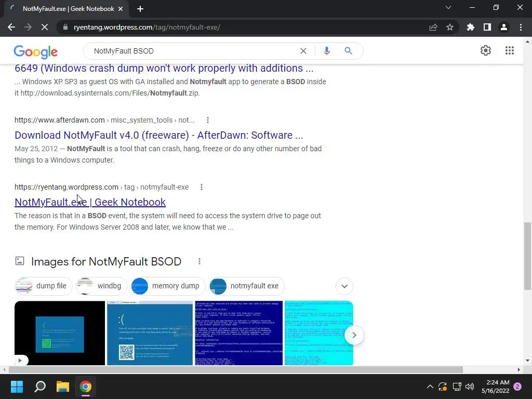Open the sad-face QR BSOD thumbnail
This screenshot has height=399, width=532.
click(150, 333)
